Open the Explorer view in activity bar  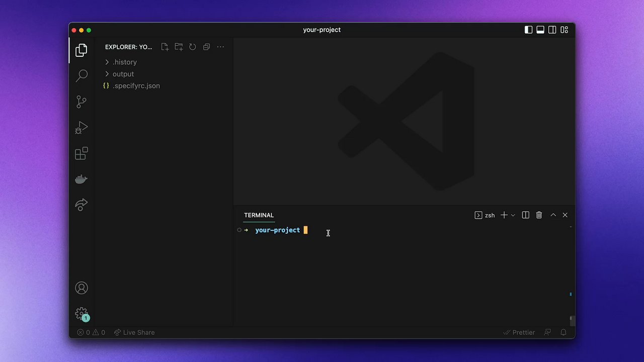pos(81,50)
